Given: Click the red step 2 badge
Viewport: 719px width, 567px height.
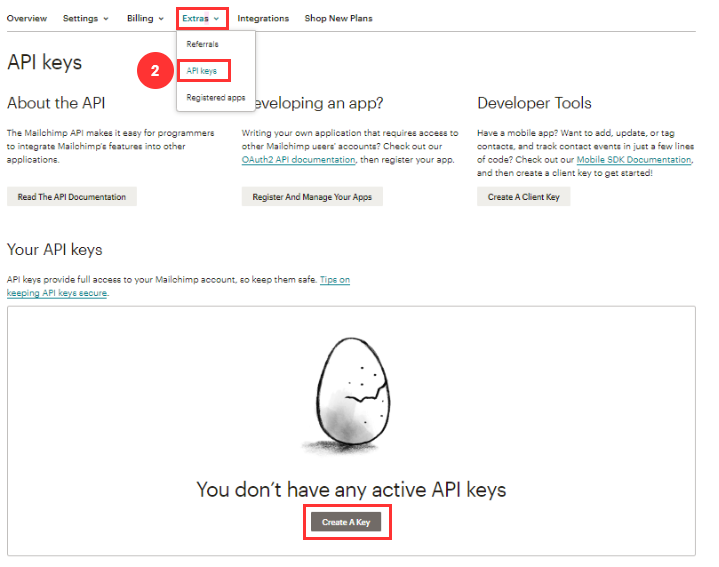Looking at the screenshot, I should (x=154, y=72).
